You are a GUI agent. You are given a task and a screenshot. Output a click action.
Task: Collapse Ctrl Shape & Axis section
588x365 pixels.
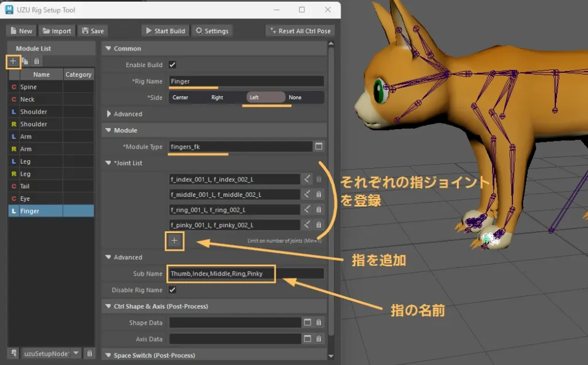(x=109, y=306)
